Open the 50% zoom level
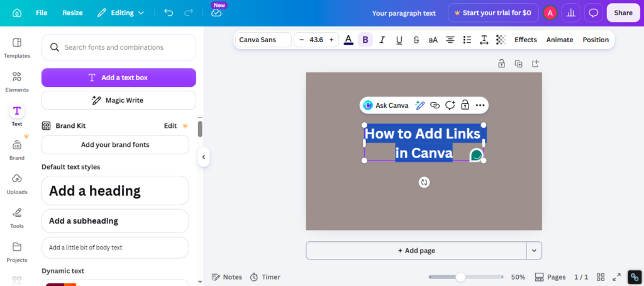This screenshot has height=286, width=644. [518, 277]
